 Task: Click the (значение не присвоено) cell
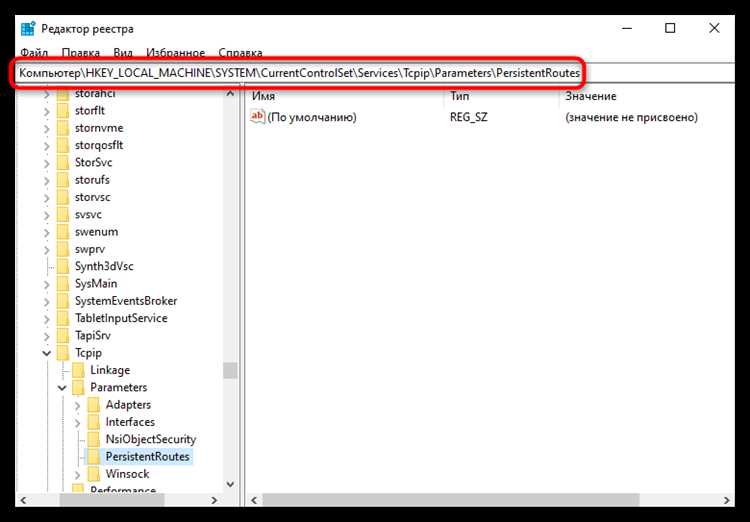[631, 117]
